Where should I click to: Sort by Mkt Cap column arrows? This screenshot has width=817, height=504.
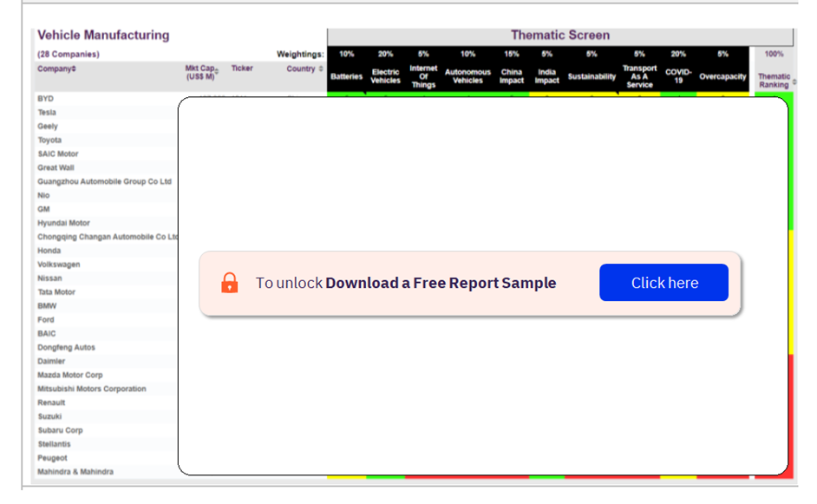217,72
